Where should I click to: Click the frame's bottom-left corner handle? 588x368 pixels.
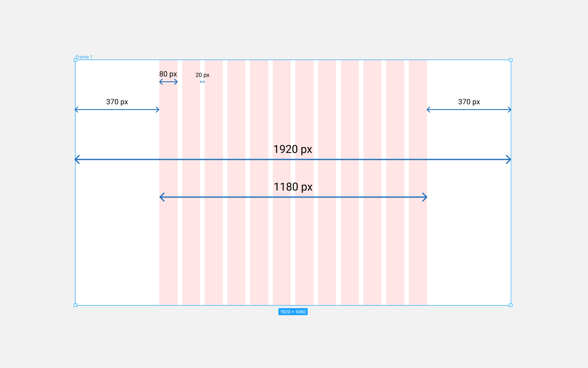coord(75,305)
